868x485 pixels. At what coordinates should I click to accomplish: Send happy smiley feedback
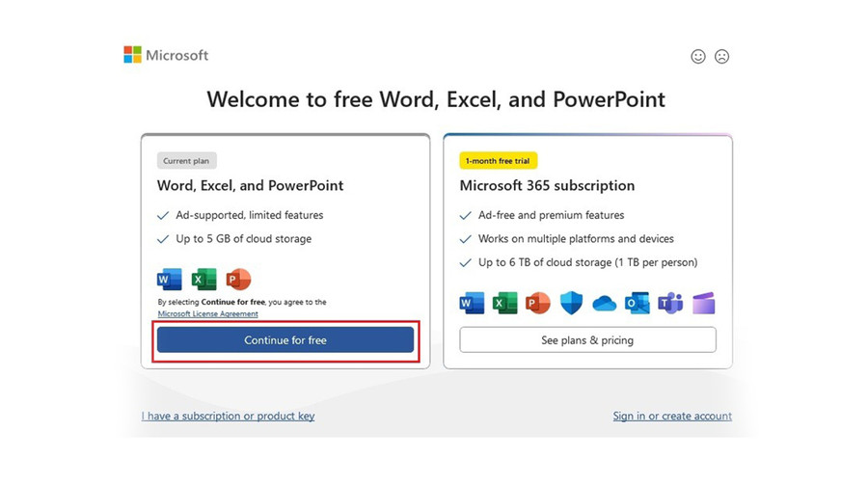(698, 56)
